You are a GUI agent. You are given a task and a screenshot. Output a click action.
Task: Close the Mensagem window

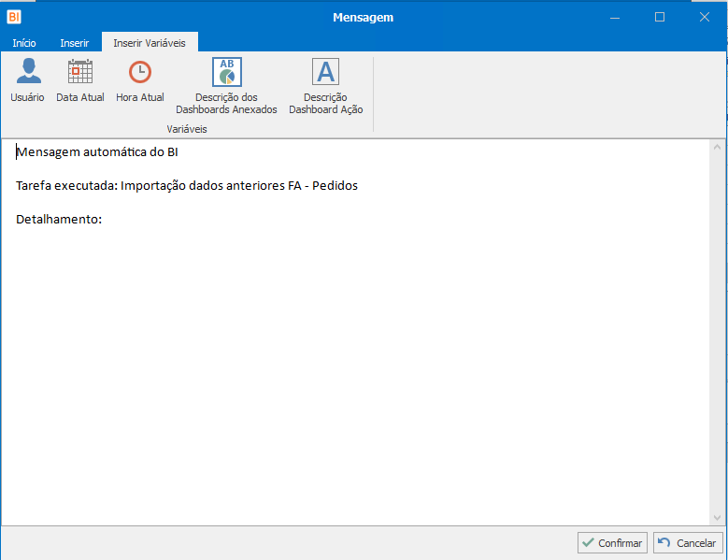[705, 17]
